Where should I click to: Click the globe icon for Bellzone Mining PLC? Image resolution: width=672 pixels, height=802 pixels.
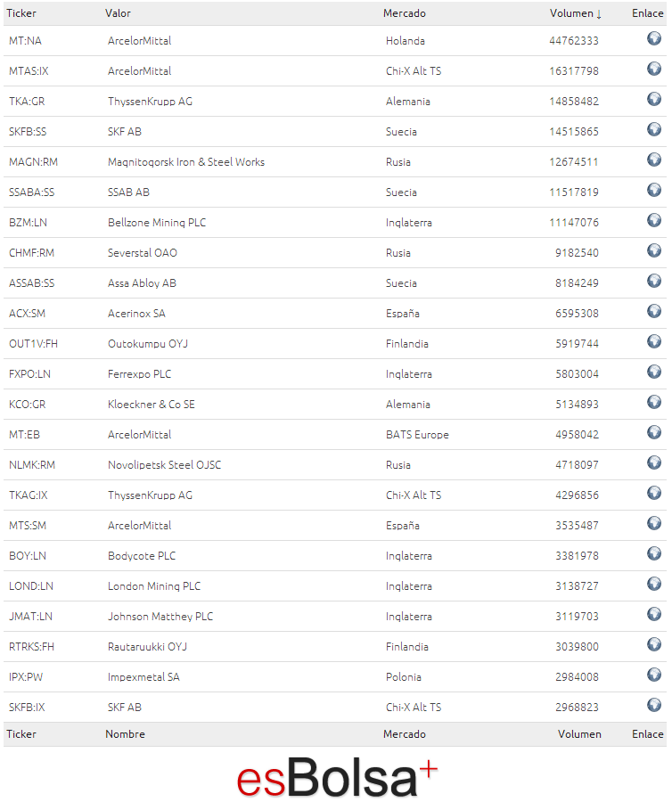point(654,220)
